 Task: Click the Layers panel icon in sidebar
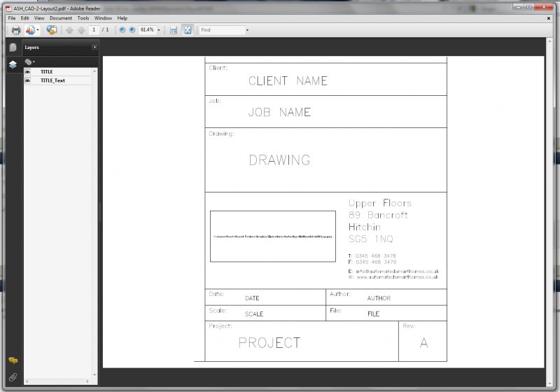coord(13,64)
